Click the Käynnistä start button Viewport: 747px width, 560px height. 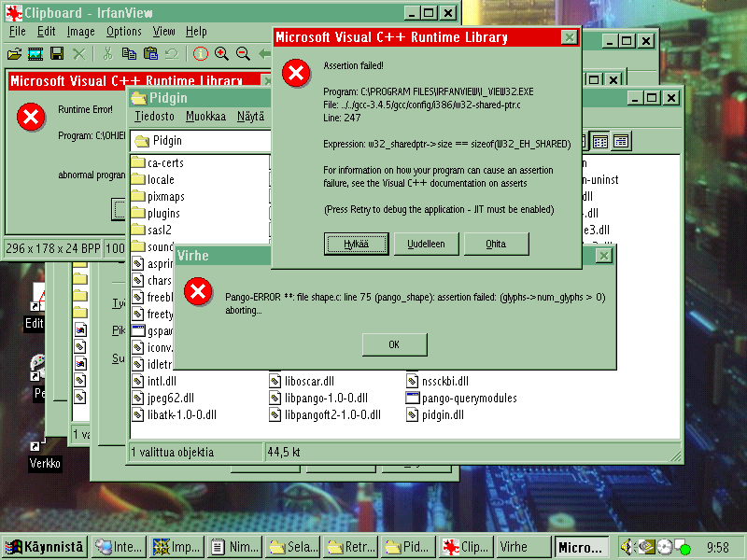click(44, 547)
